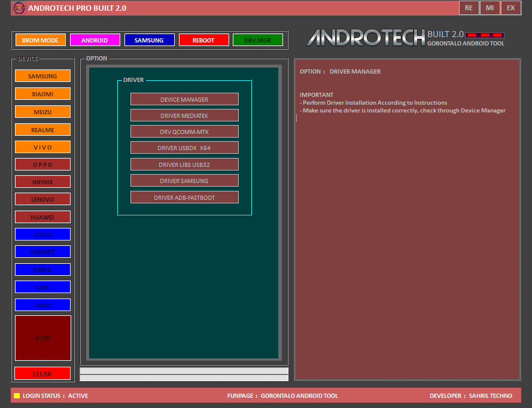The width and height of the screenshot is (532, 408).
Task: Click the ANDROTECH banner logo
Action: pos(366,37)
